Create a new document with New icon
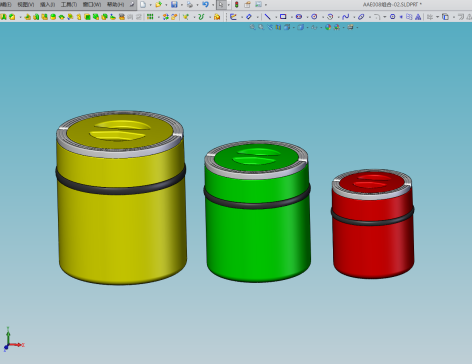The height and width of the screenshot is (364, 472). 143,5
